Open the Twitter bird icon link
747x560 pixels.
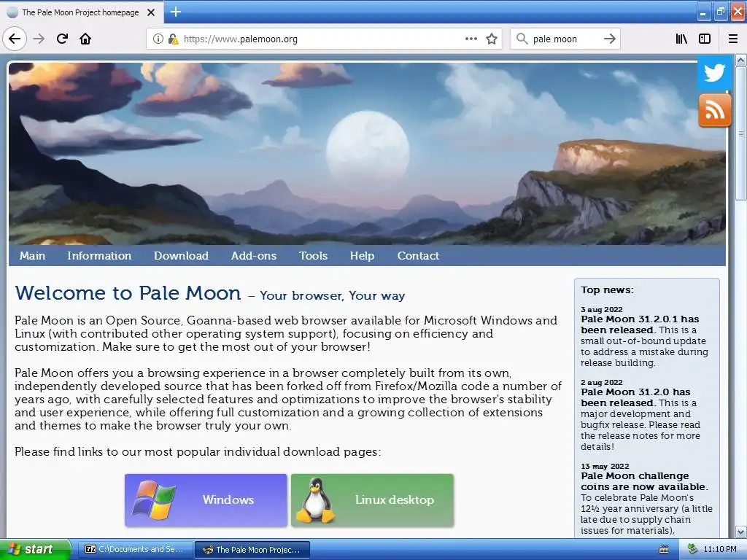(x=715, y=73)
